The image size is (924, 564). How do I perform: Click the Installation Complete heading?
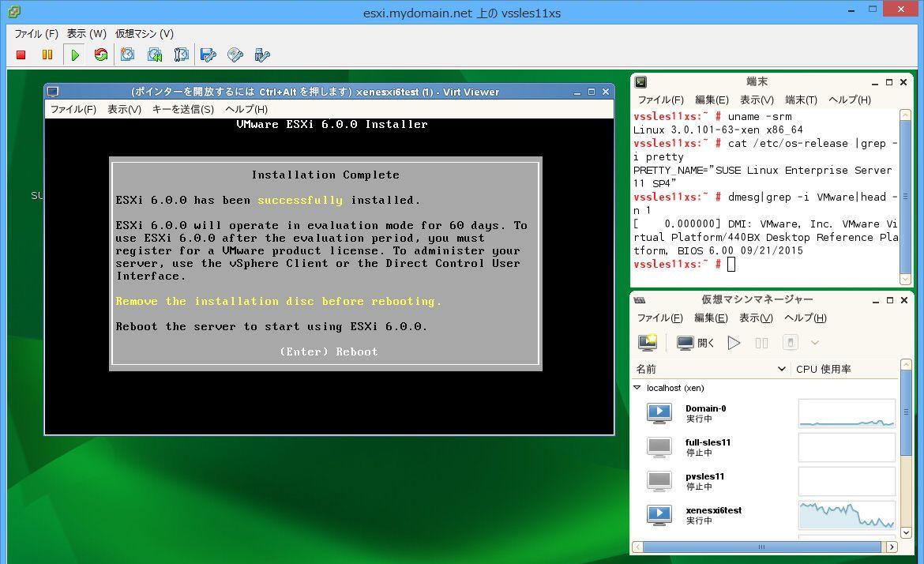[325, 175]
